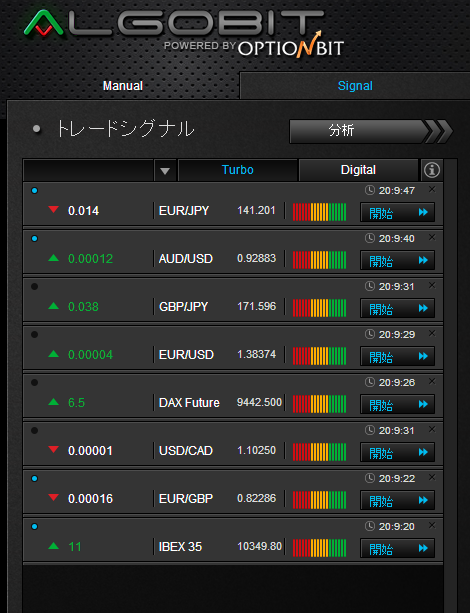Select the DAX Future asset name
Image resolution: width=470 pixels, height=613 pixels.
coord(189,403)
